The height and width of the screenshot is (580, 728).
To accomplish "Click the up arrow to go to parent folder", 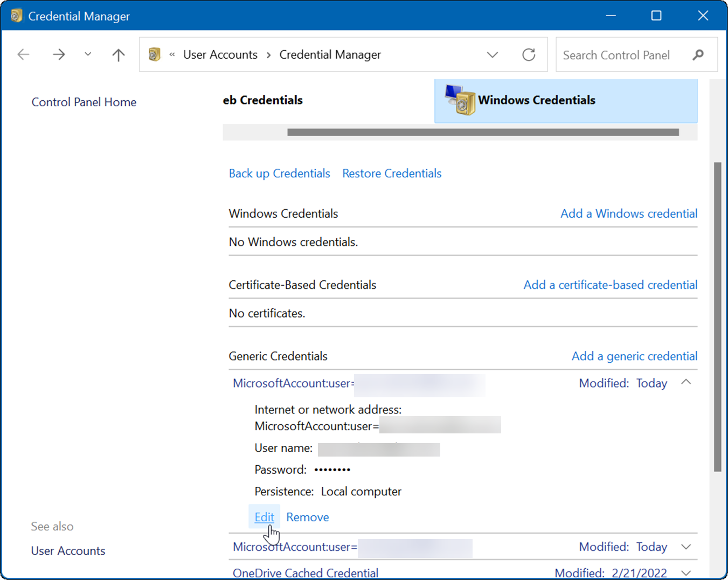I will coord(118,54).
